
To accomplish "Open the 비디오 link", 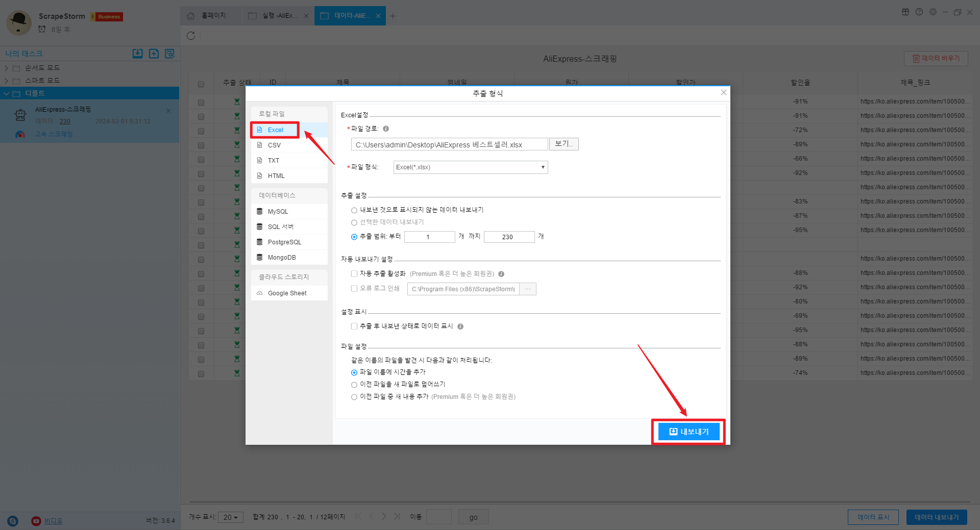I will click(x=53, y=521).
